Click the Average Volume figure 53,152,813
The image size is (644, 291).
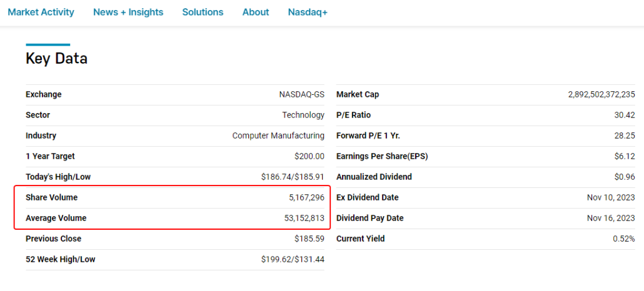304,218
